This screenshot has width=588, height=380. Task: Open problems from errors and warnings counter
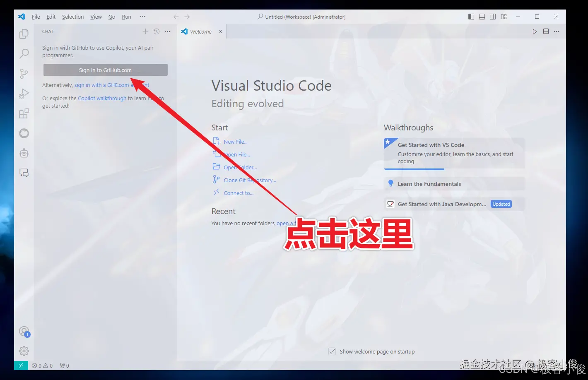(42, 366)
